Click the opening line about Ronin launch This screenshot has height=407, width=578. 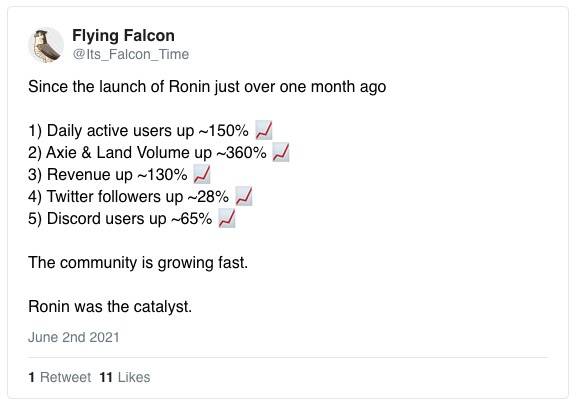207,87
